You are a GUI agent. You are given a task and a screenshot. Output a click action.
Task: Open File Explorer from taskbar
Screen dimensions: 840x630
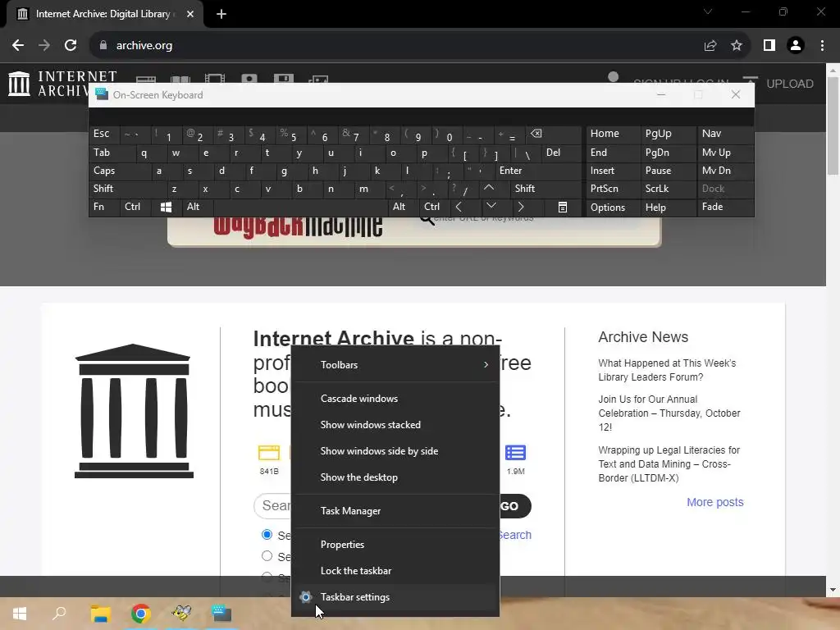(x=100, y=614)
